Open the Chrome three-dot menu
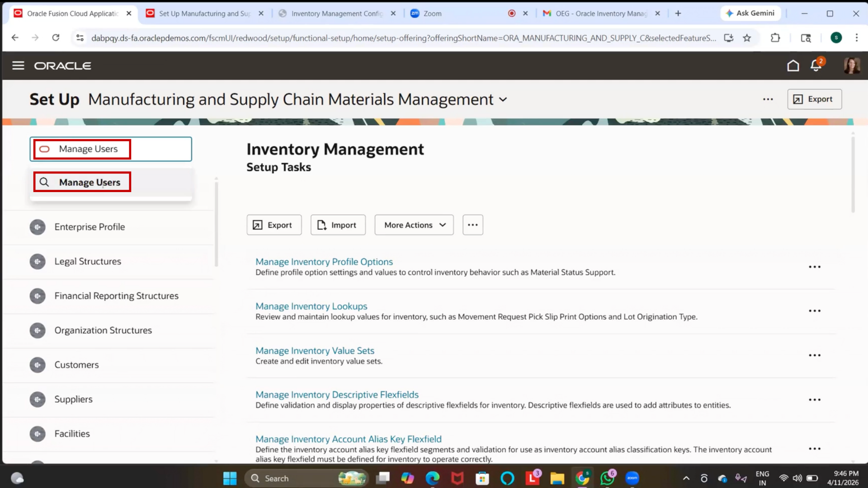This screenshot has height=488, width=868. click(856, 38)
